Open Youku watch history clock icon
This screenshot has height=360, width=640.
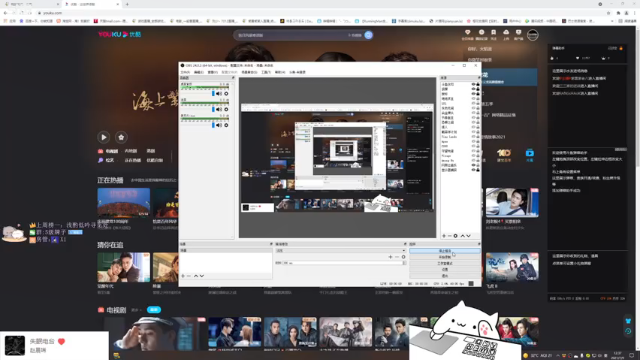click(x=481, y=33)
